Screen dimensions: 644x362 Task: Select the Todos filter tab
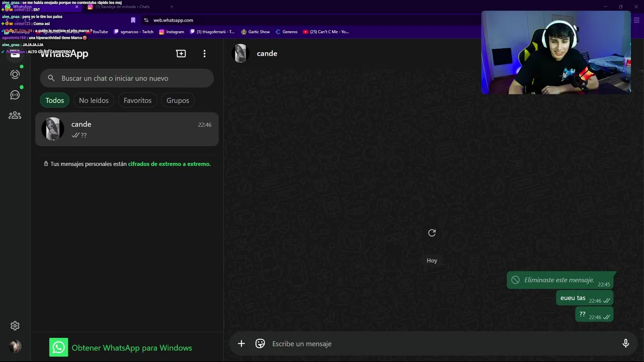[x=55, y=100]
